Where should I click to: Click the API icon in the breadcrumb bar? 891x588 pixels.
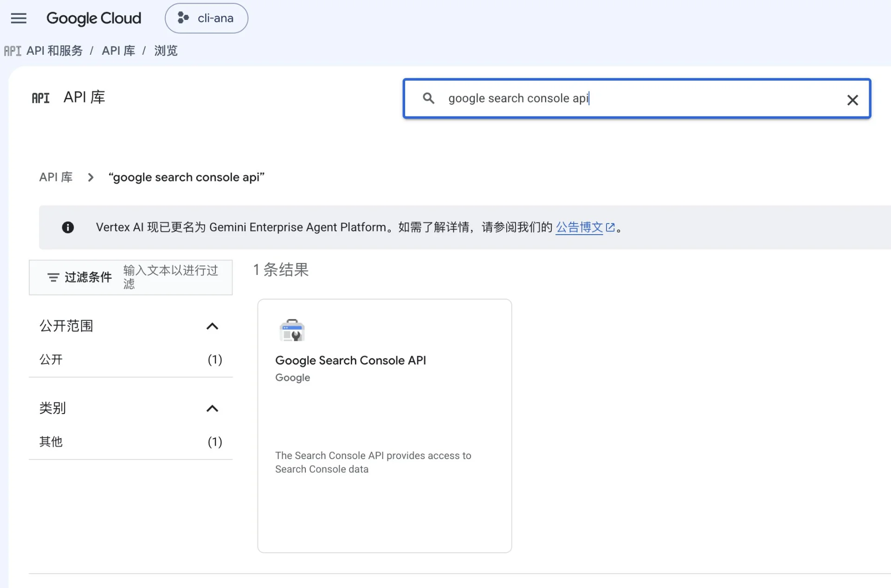(13, 51)
